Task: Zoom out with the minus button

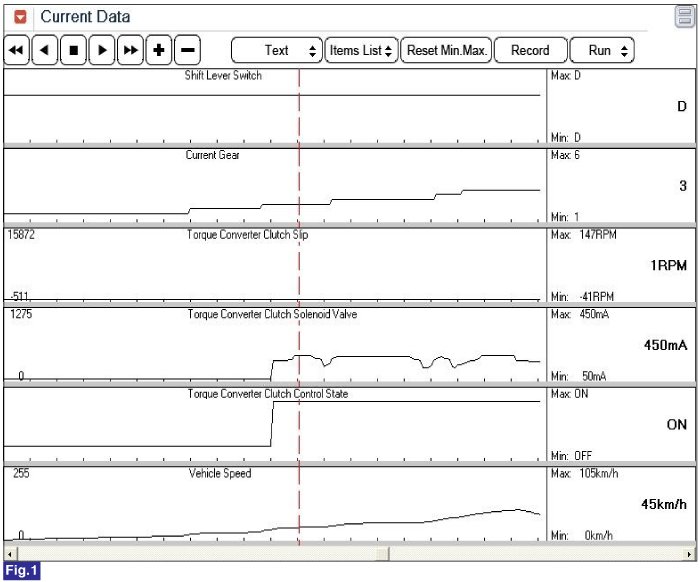Action: click(187, 51)
